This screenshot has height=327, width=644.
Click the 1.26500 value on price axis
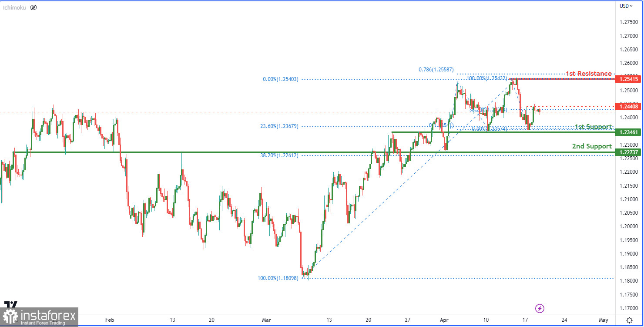click(628, 50)
